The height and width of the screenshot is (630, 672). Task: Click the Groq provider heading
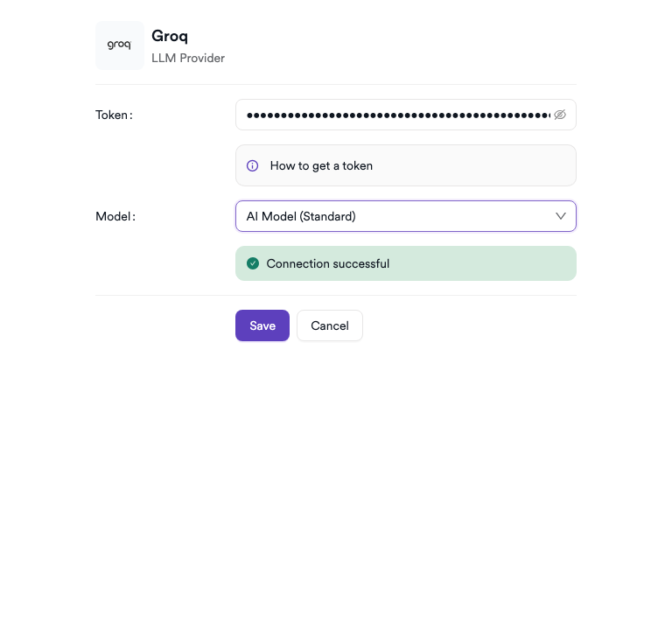(x=170, y=36)
